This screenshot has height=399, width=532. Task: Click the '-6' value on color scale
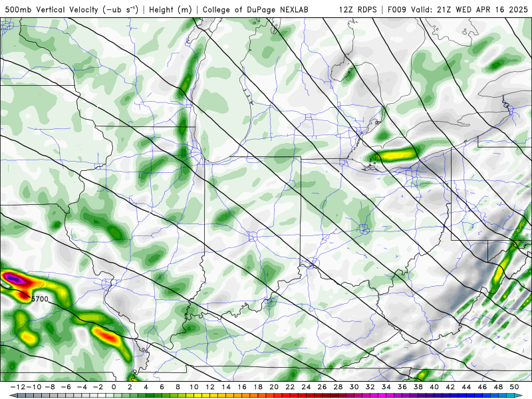pos(65,387)
